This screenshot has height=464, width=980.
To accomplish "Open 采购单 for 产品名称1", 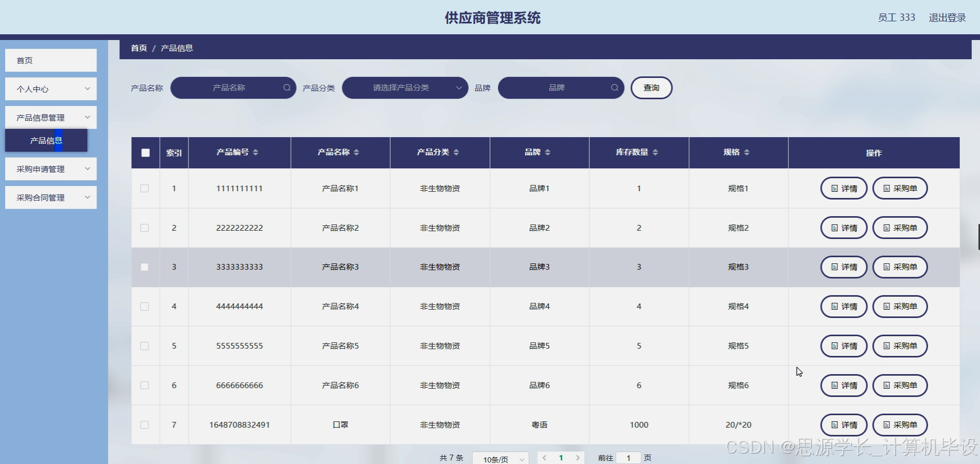I will [x=900, y=188].
